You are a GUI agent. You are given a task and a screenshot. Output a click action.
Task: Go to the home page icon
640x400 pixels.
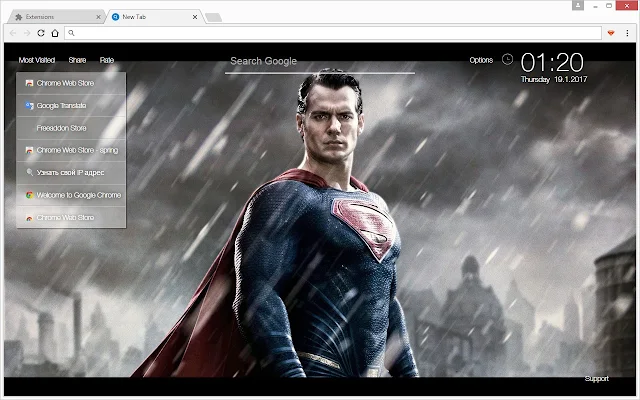pyautogui.click(x=55, y=33)
